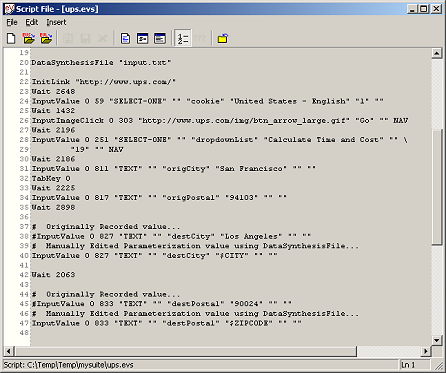446x373 pixels.
Task: Click the small window dialog icon
Action: (143, 38)
